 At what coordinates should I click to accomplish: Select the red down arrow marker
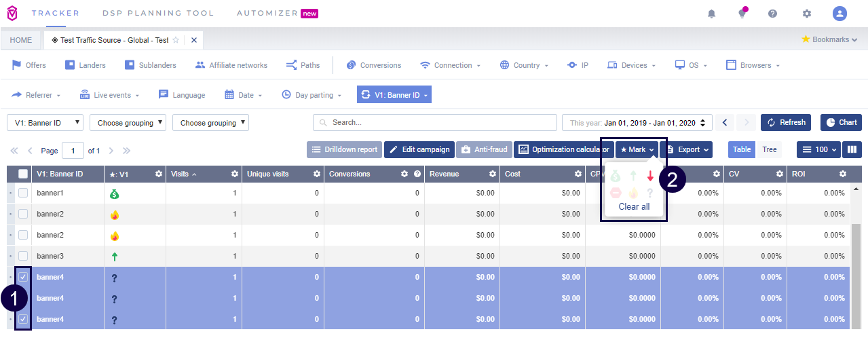click(x=650, y=176)
